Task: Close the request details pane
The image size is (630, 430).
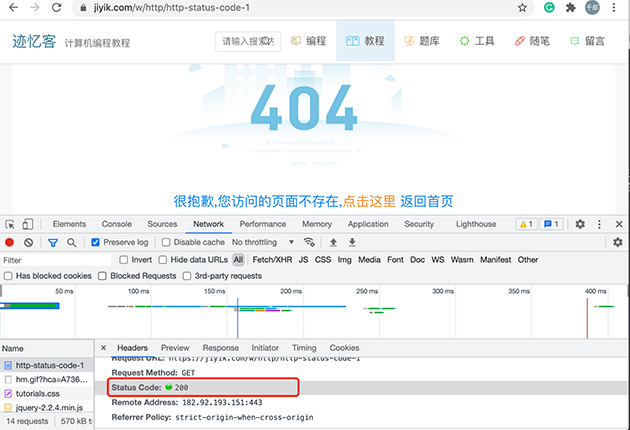Action: point(103,348)
